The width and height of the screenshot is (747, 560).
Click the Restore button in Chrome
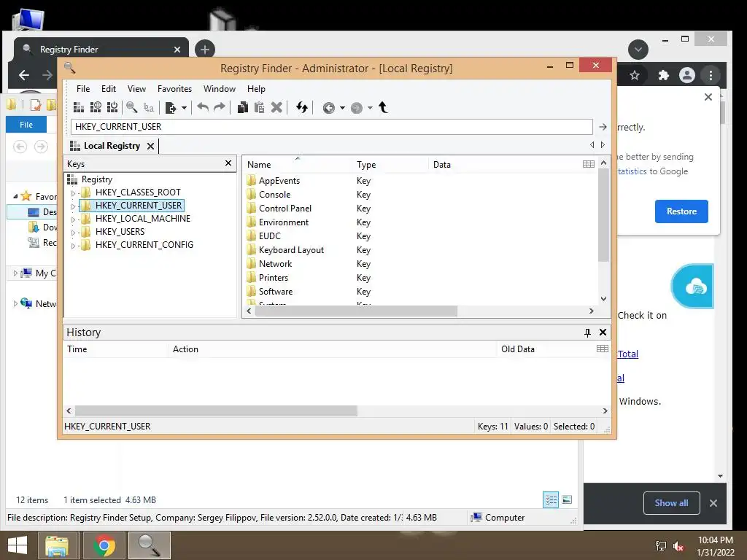(x=681, y=211)
